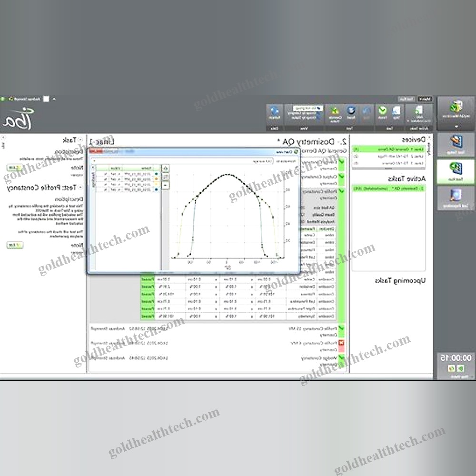Click the last series color dot in legend

pos(156,190)
